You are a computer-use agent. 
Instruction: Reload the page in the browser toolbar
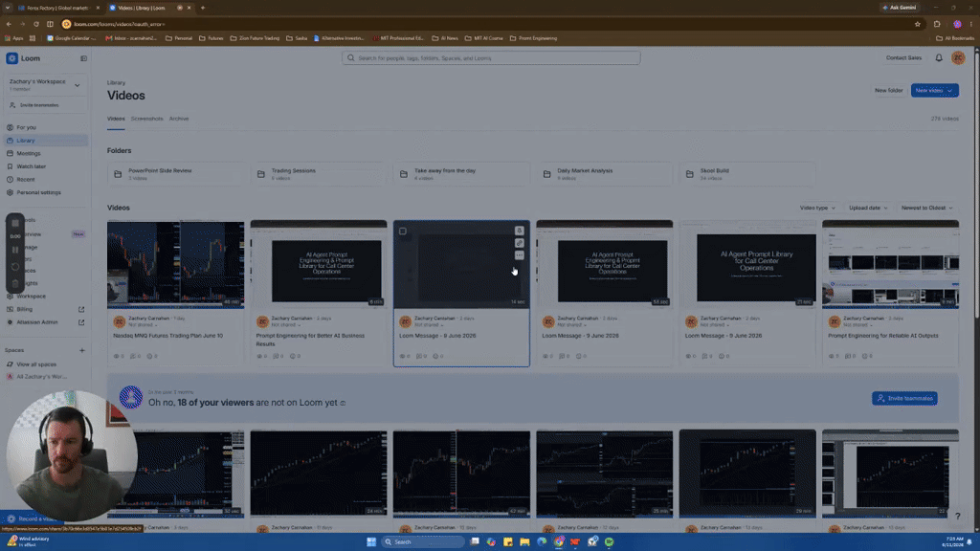36,24
